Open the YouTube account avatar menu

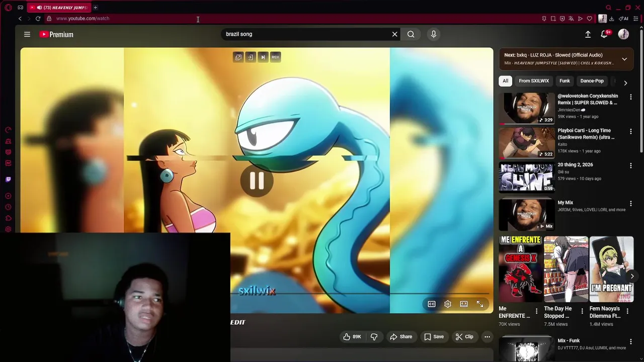click(x=623, y=34)
